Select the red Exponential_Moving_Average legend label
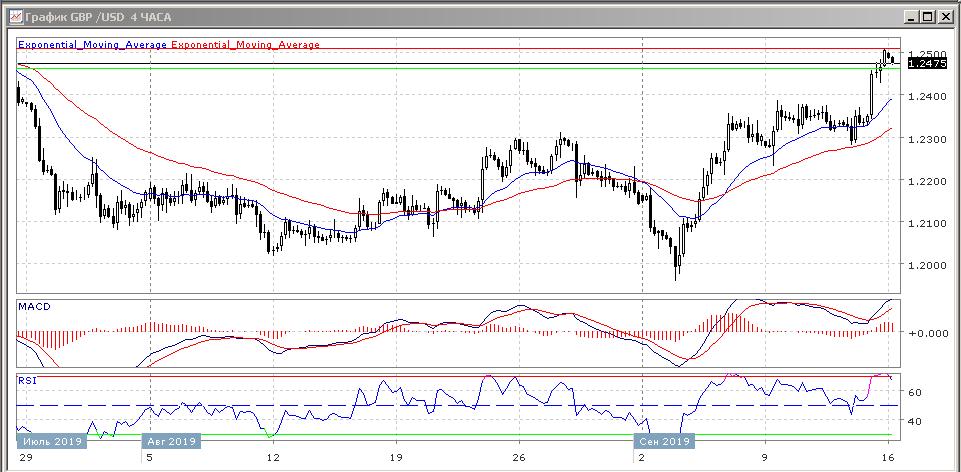This screenshot has width=961, height=472. pyautogui.click(x=246, y=45)
